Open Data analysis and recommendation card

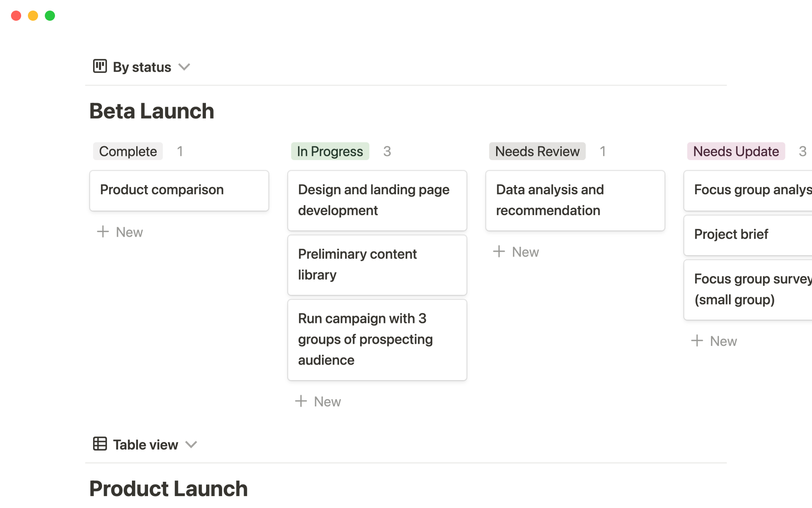pyautogui.click(x=575, y=200)
